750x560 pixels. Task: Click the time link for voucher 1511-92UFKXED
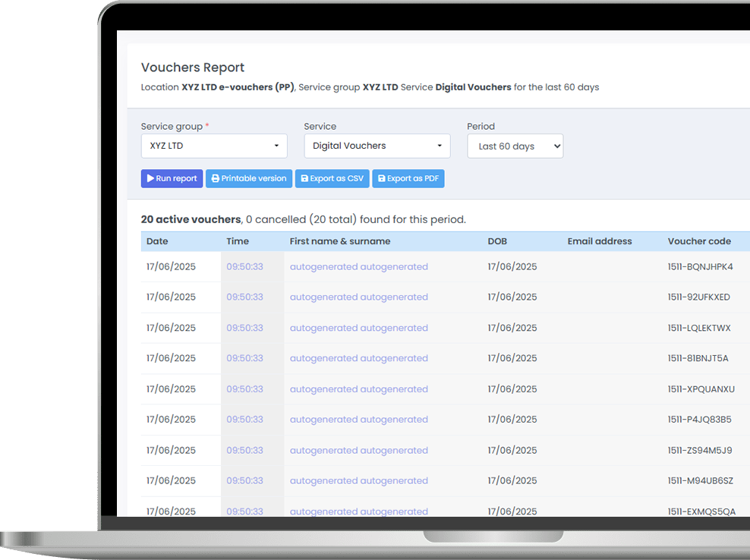tap(244, 297)
